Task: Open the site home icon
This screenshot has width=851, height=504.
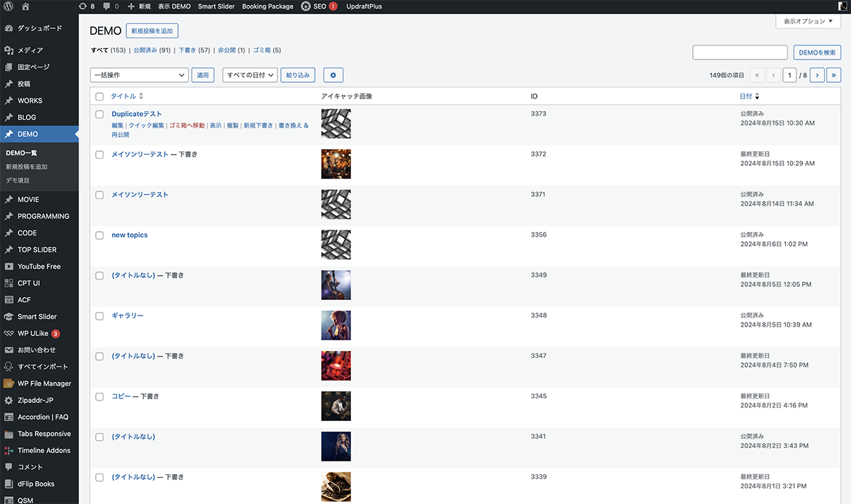Action: click(x=26, y=6)
